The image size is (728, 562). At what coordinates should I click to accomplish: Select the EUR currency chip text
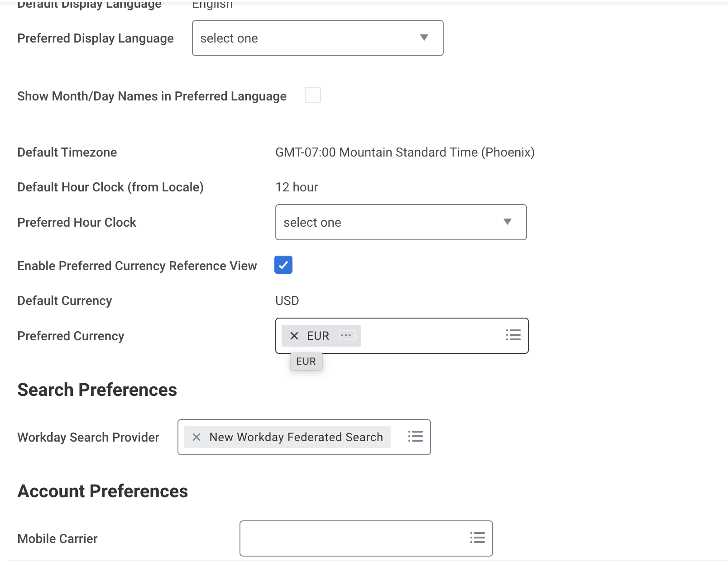tap(318, 336)
